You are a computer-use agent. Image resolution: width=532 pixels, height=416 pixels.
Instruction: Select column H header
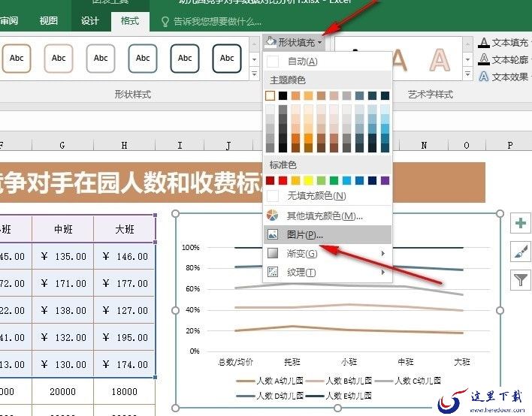point(124,146)
